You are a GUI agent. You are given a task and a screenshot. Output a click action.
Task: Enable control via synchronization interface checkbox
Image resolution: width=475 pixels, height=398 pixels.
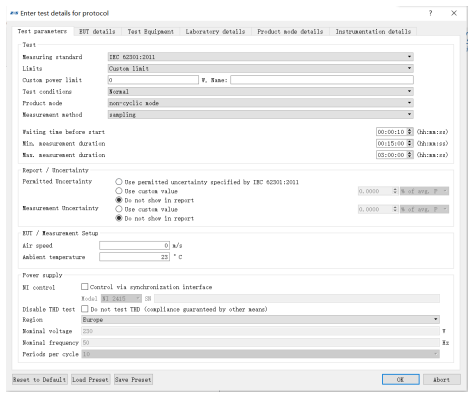(85, 286)
